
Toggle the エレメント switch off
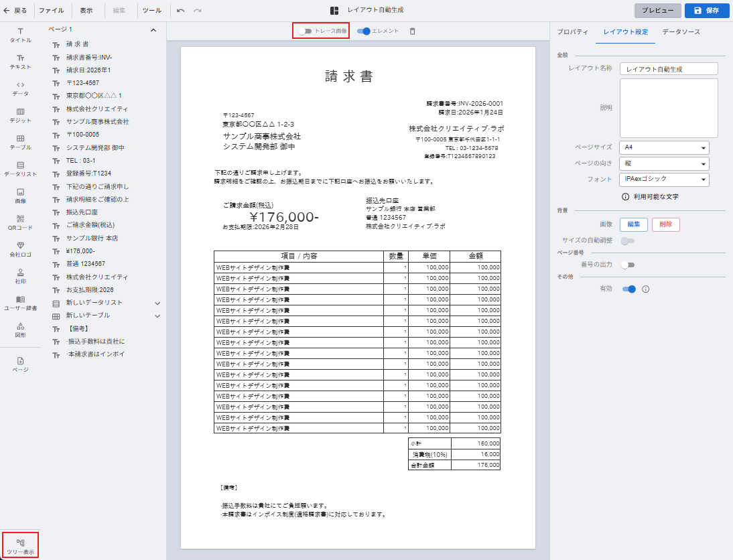[364, 31]
